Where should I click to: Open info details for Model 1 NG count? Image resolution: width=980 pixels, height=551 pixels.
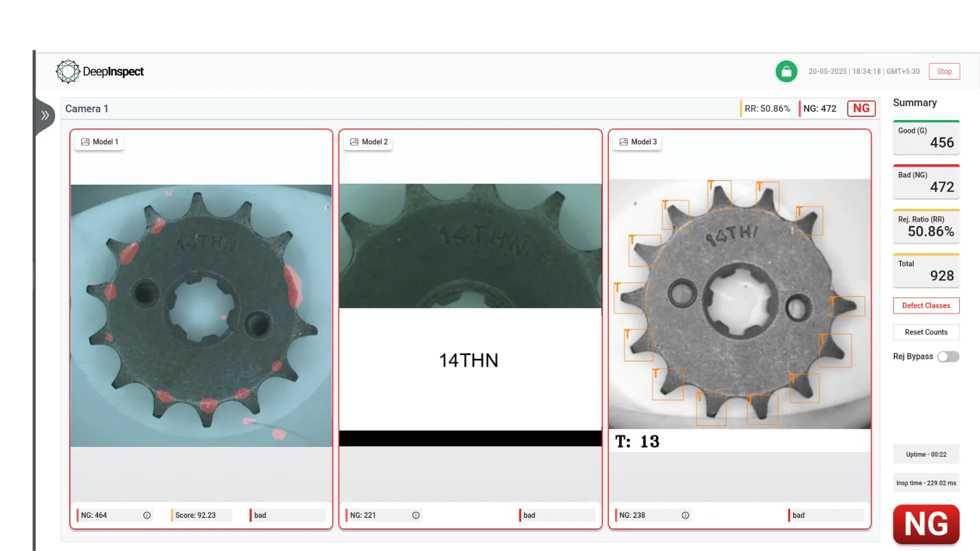click(x=147, y=515)
